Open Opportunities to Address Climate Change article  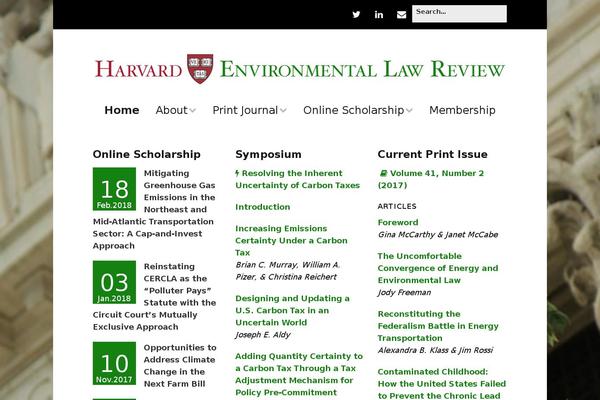pos(180,366)
